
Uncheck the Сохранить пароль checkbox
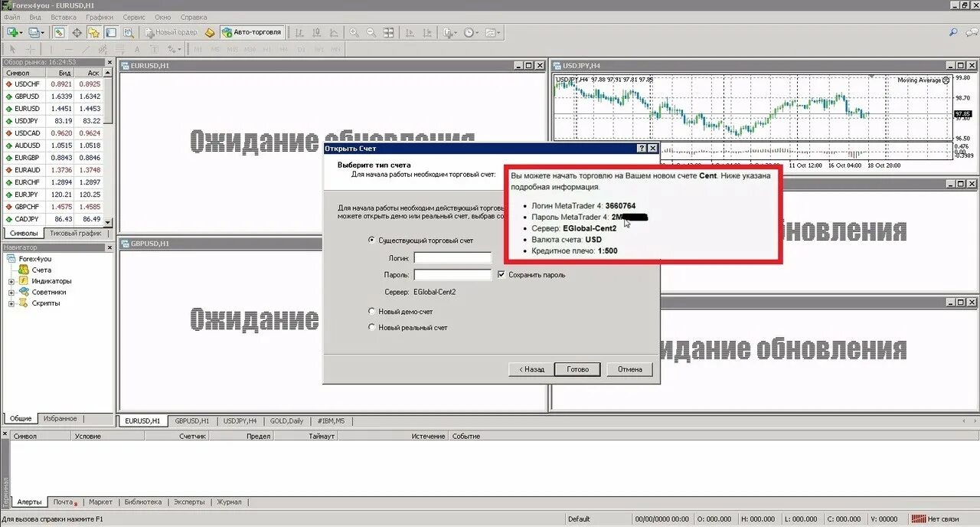tap(501, 274)
